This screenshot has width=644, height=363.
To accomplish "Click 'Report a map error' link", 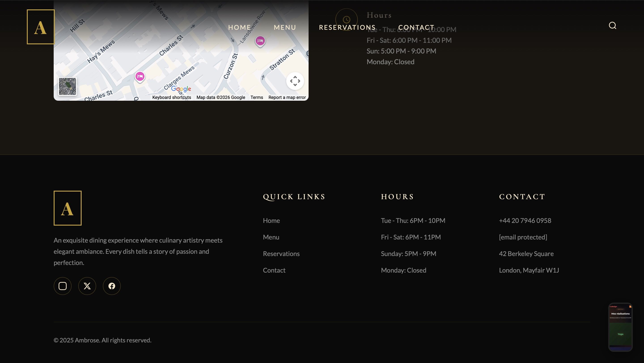I will [x=287, y=97].
